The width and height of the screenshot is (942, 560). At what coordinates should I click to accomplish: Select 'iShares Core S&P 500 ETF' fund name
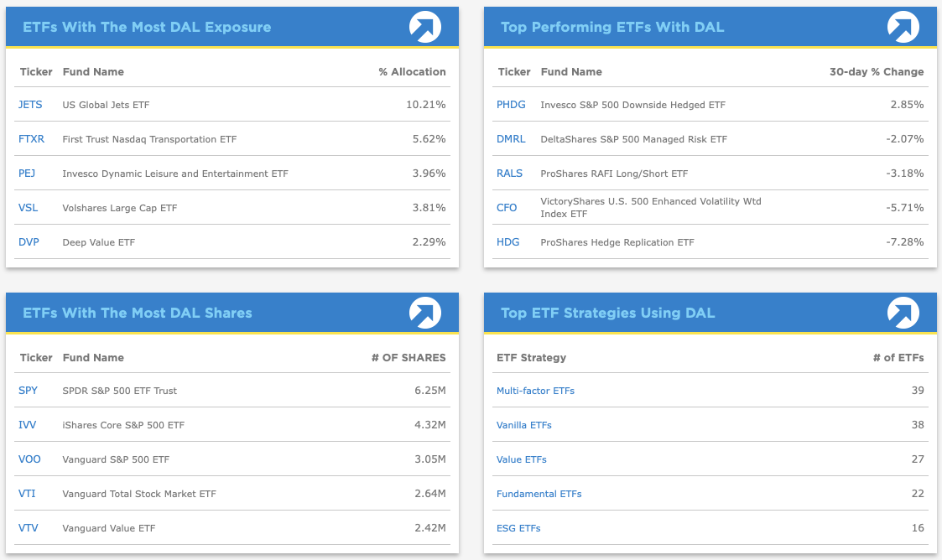point(123,425)
